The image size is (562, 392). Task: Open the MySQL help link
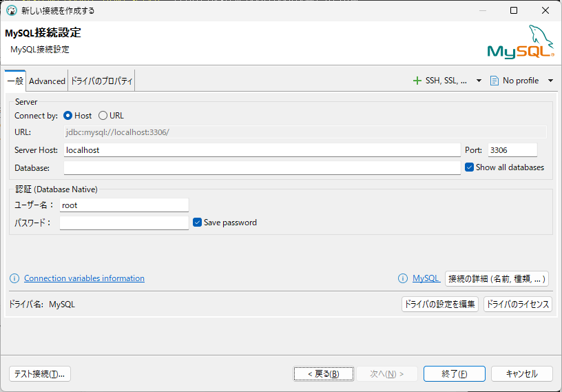tap(426, 278)
